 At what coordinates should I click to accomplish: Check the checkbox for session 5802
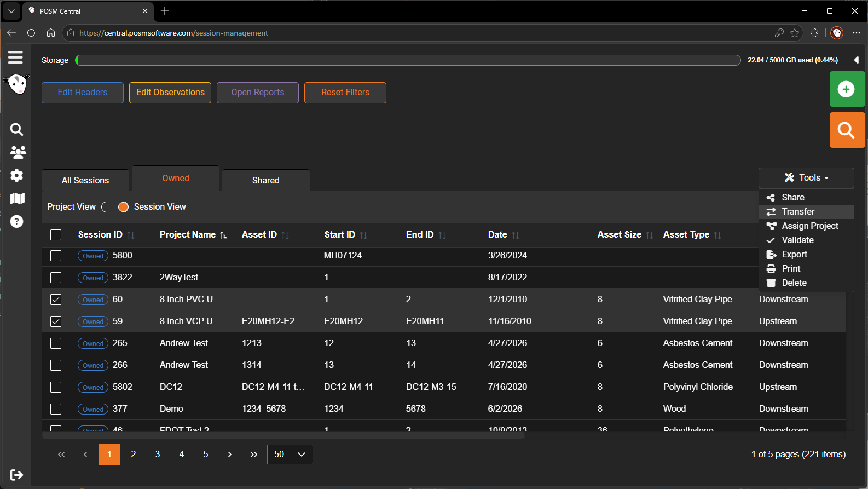click(56, 387)
